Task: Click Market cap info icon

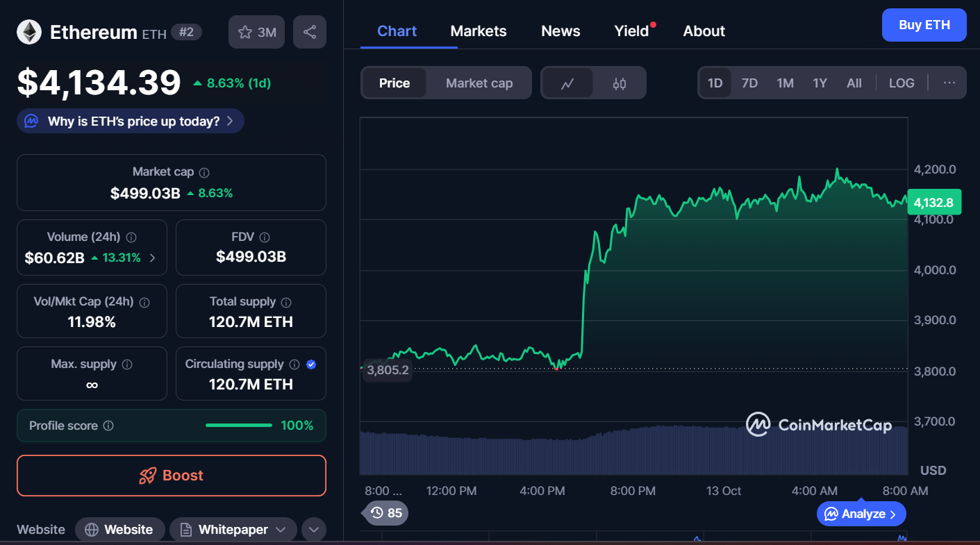Action: click(x=204, y=172)
